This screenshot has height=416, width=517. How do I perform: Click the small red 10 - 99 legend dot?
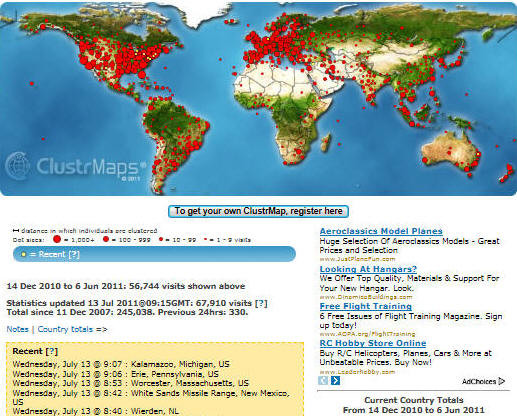point(161,239)
